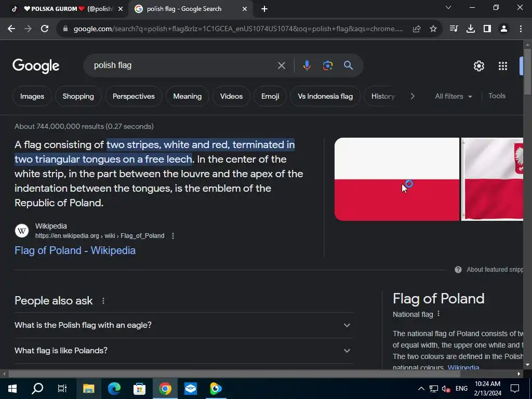
Task: Open the search Tools
Action: (497, 96)
